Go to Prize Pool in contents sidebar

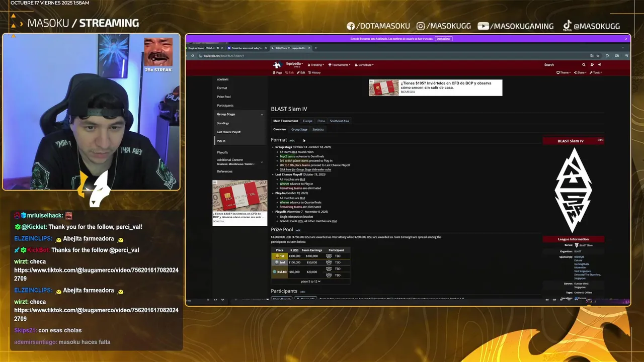click(224, 97)
